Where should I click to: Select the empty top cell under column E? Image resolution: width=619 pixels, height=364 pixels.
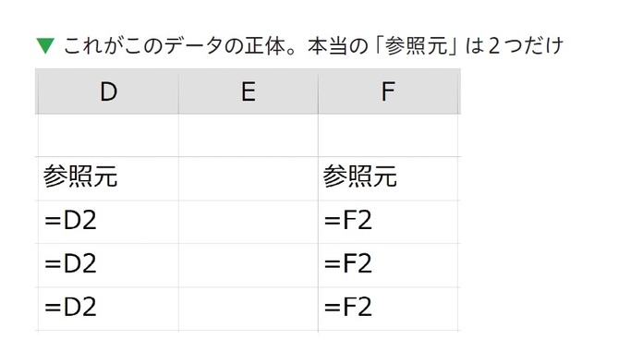tap(249, 136)
